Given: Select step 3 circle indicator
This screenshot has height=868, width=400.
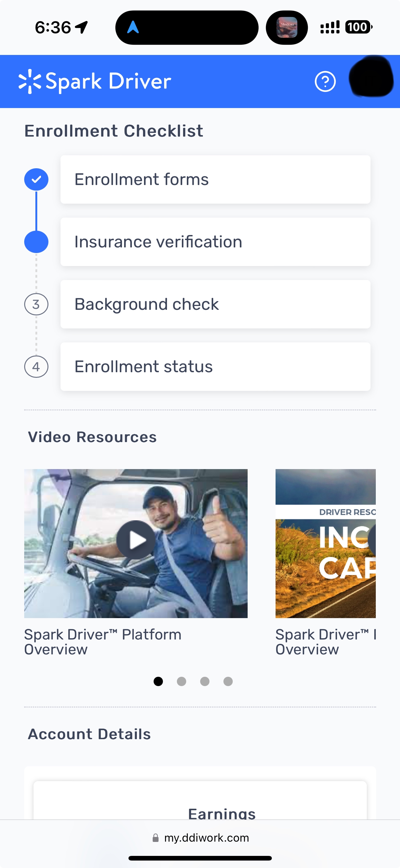Looking at the screenshot, I should tap(36, 304).
